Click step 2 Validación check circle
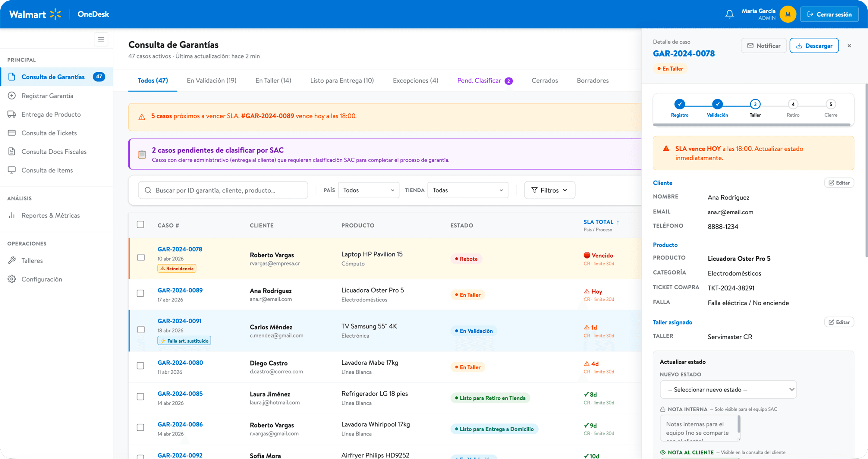 coord(717,104)
